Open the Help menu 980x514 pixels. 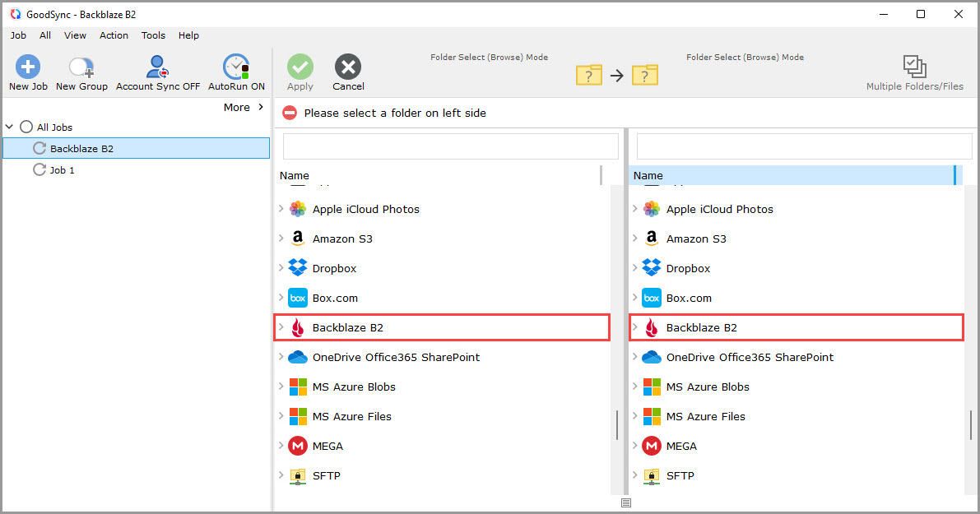188,35
